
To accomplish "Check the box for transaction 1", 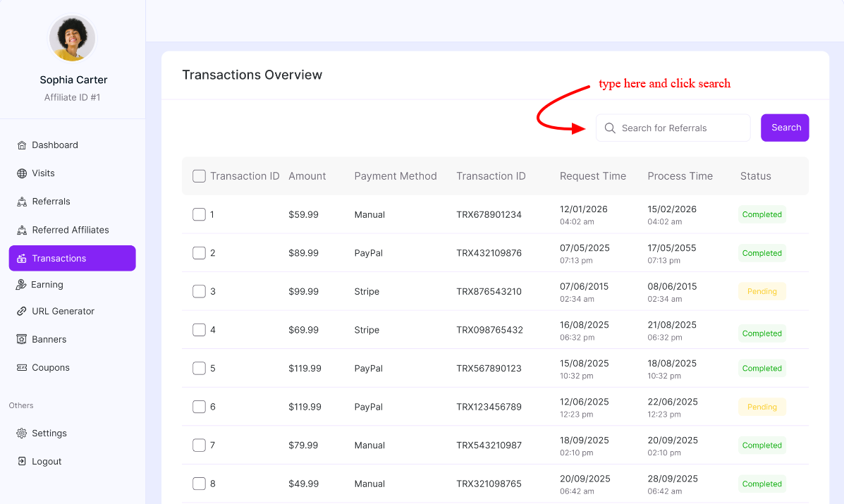I will pos(199,214).
